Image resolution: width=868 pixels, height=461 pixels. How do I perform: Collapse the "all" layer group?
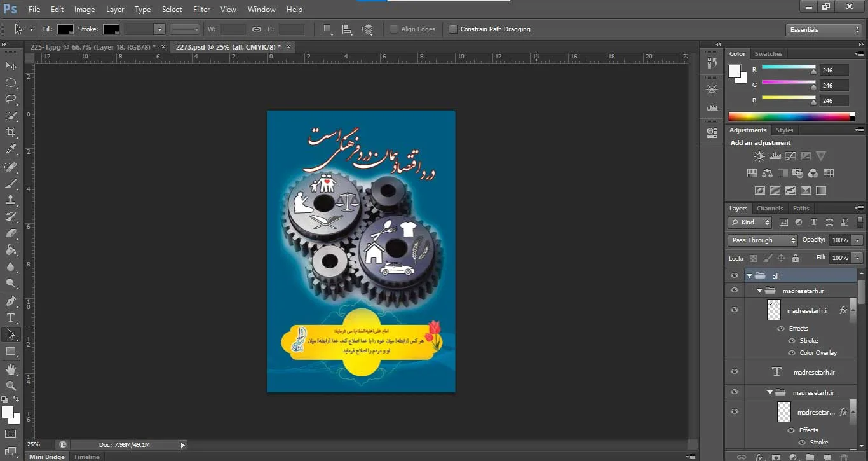(x=749, y=276)
